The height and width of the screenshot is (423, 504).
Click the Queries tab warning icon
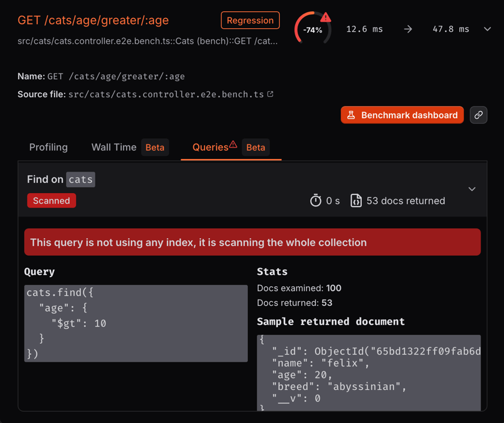(x=233, y=145)
